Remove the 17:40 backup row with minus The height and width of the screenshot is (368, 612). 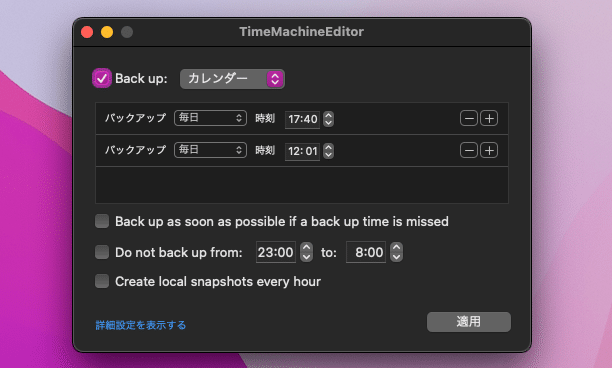click(469, 118)
